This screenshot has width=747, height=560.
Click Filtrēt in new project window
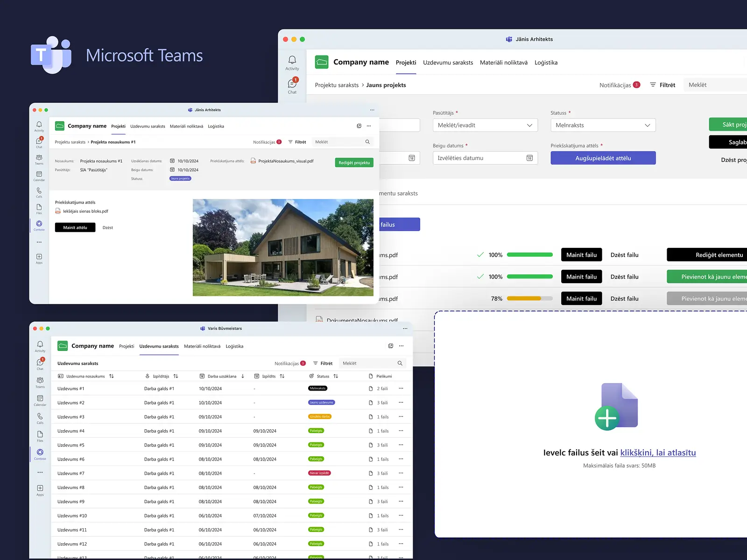(663, 85)
